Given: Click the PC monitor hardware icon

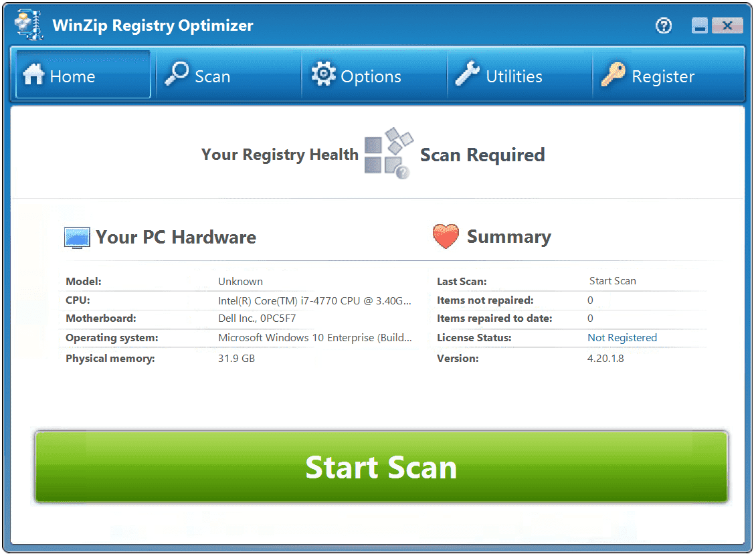Looking at the screenshot, I should click(x=77, y=238).
